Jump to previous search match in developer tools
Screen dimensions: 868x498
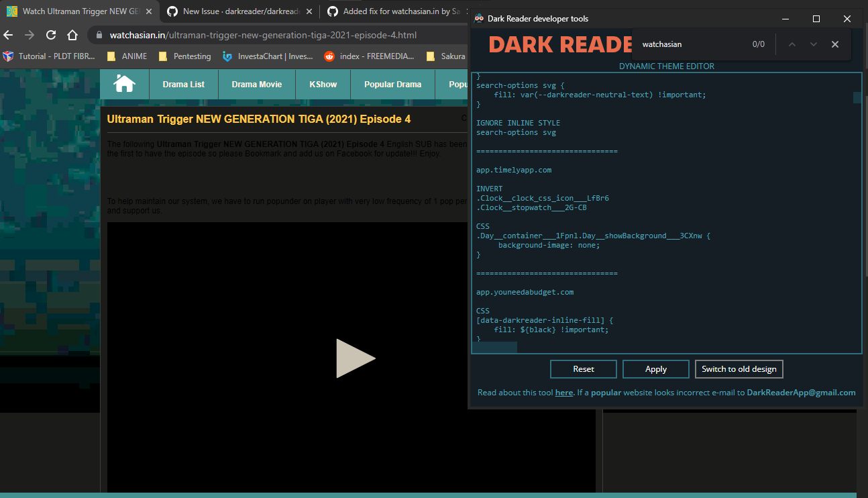tap(792, 44)
